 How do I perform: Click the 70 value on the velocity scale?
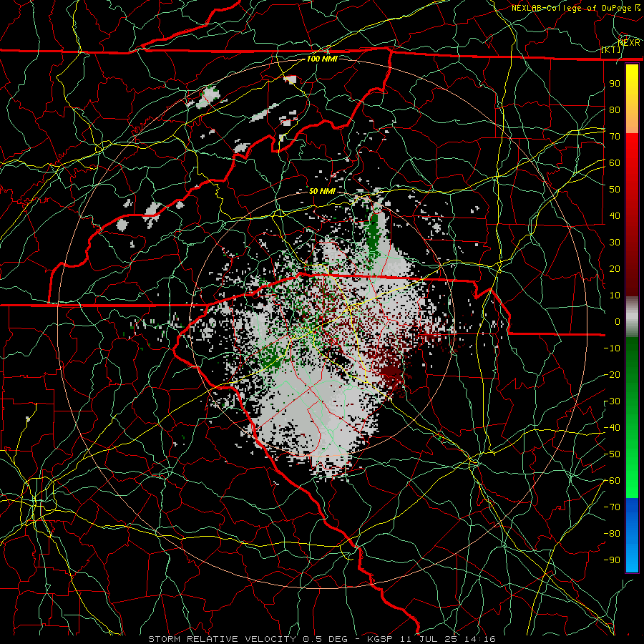[x=615, y=137]
